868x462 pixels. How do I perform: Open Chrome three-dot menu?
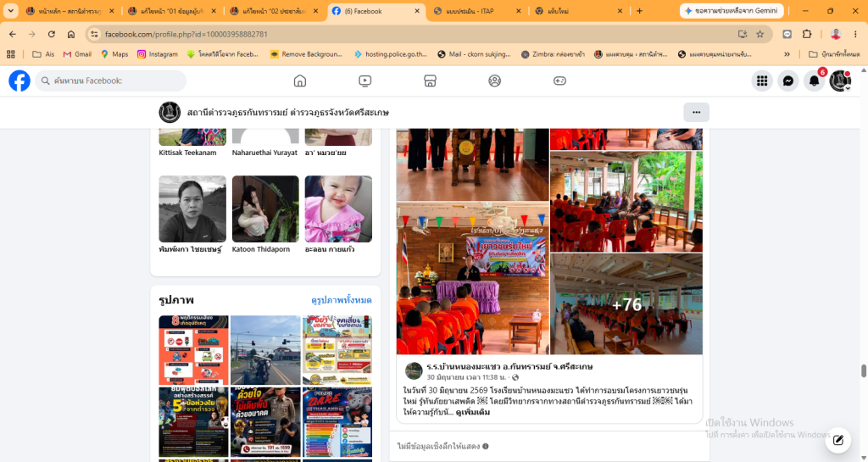[x=855, y=34]
